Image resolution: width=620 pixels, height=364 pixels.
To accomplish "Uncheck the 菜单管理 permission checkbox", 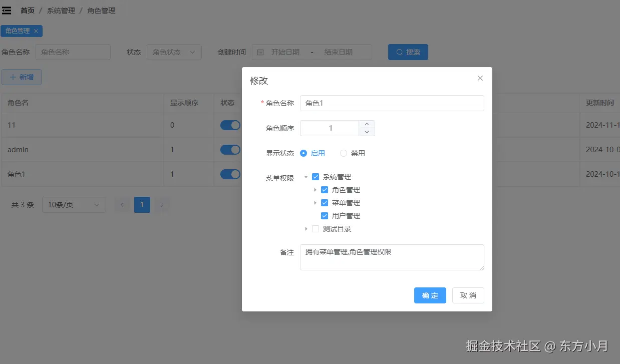I will (325, 203).
